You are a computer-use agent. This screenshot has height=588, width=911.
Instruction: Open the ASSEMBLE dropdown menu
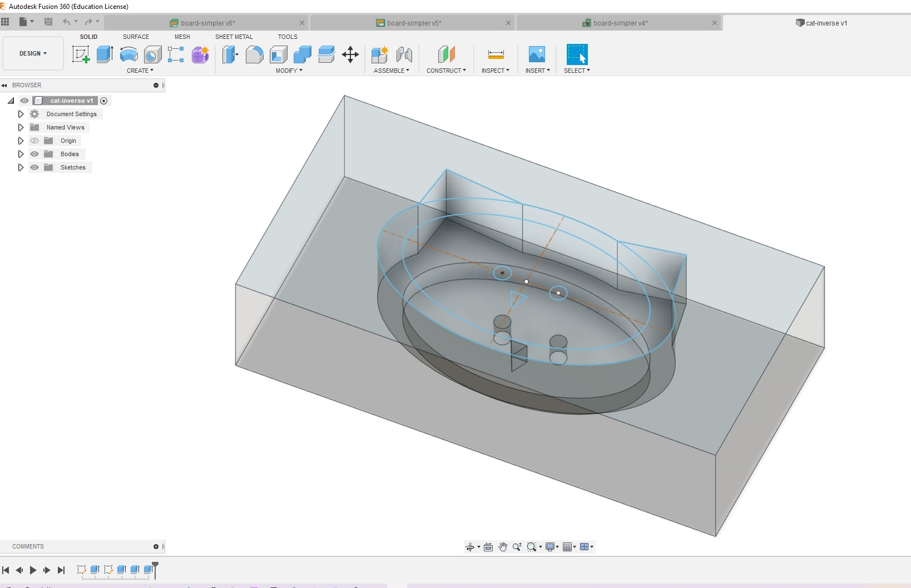392,71
